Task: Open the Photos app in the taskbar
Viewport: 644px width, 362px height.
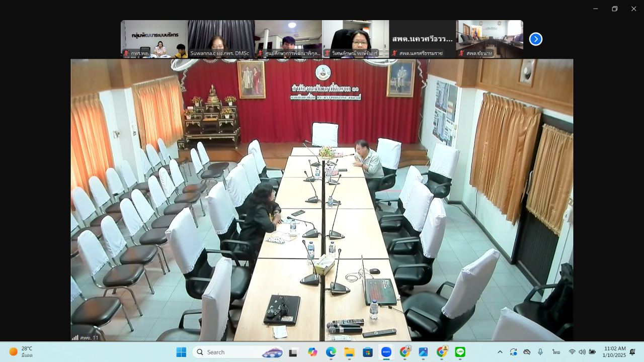Action: (x=423, y=352)
